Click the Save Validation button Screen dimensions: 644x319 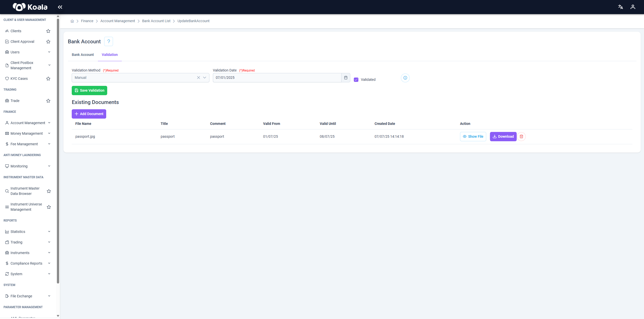click(x=89, y=90)
